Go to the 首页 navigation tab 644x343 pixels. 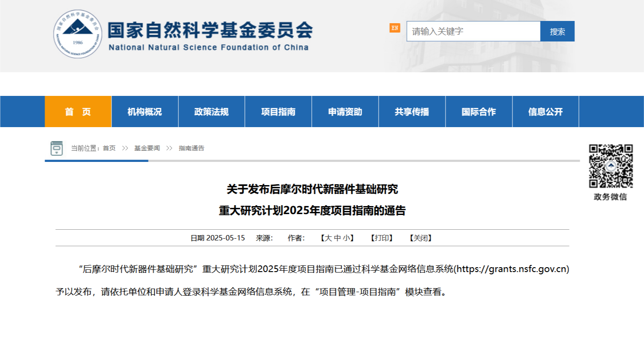(x=78, y=112)
